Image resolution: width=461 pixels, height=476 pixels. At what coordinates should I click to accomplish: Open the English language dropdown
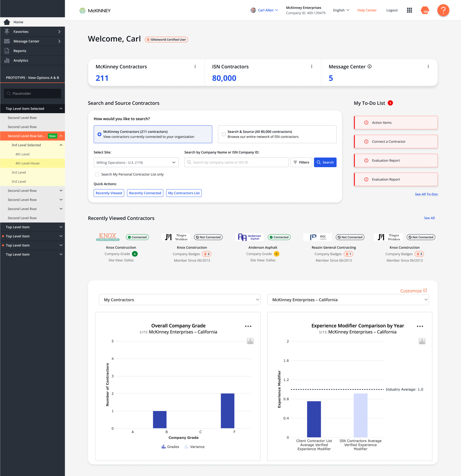point(341,10)
